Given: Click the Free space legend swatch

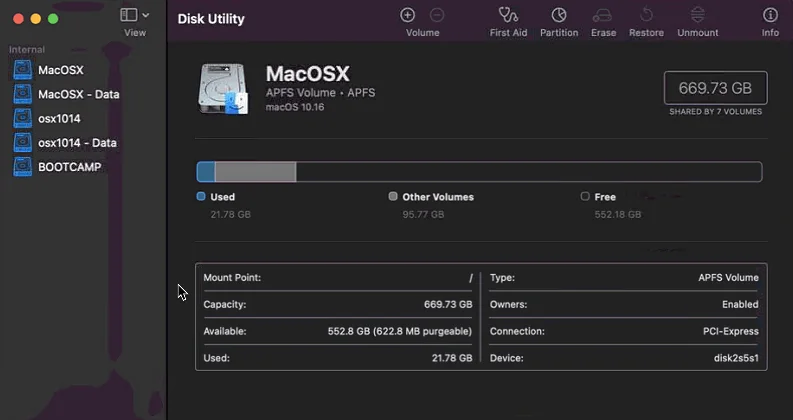Looking at the screenshot, I should 585,197.
